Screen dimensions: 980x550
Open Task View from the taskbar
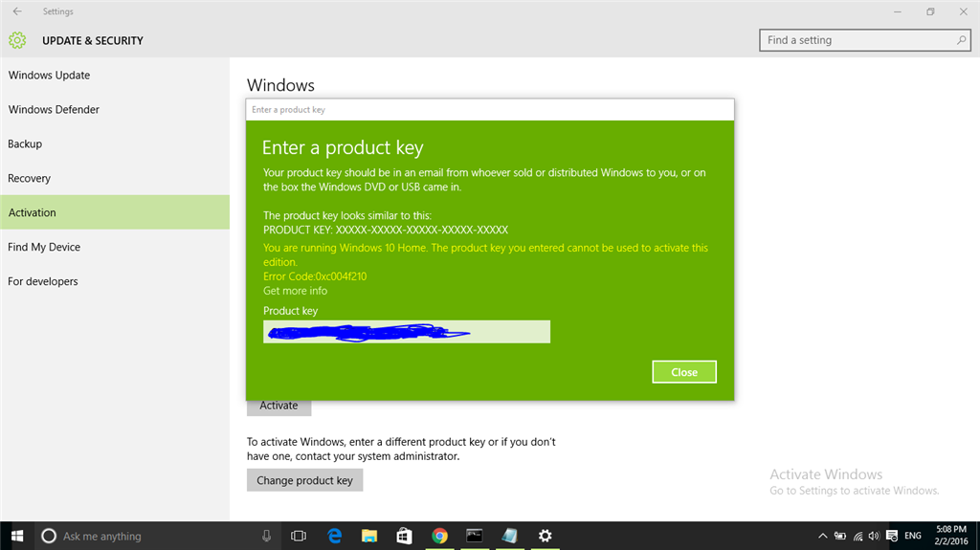299,536
